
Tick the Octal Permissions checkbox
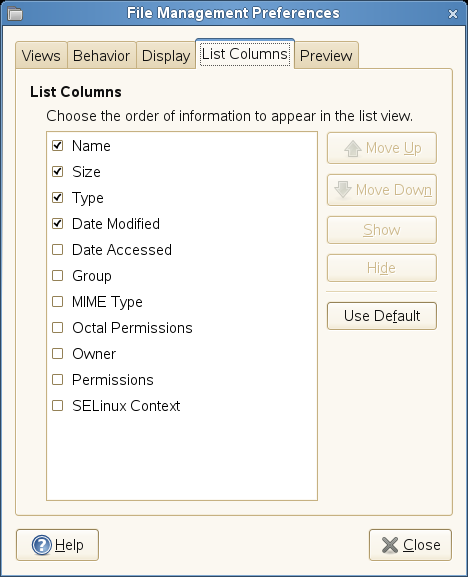(x=57, y=328)
